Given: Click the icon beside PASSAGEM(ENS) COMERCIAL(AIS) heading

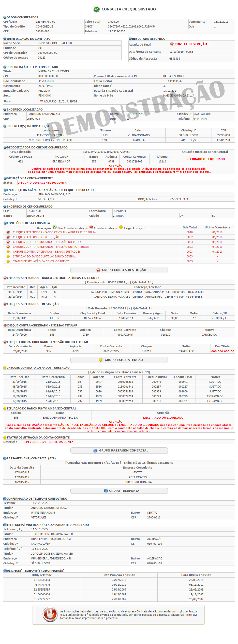Looking at the screenshot, I should 5,458.
